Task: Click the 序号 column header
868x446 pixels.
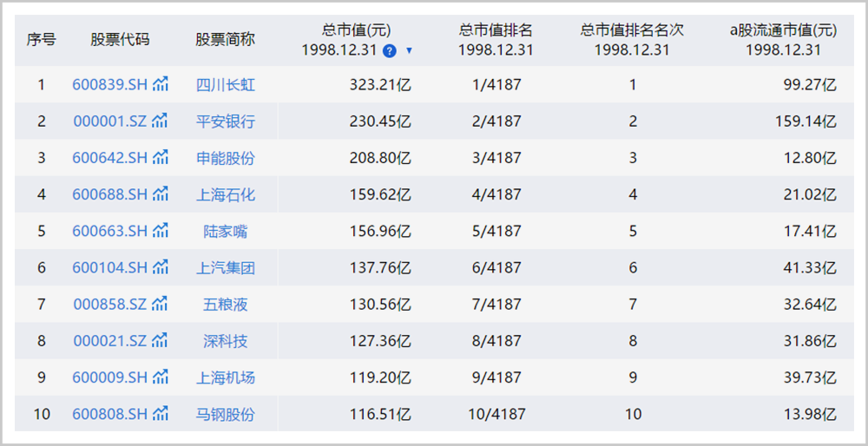Action: point(42,40)
